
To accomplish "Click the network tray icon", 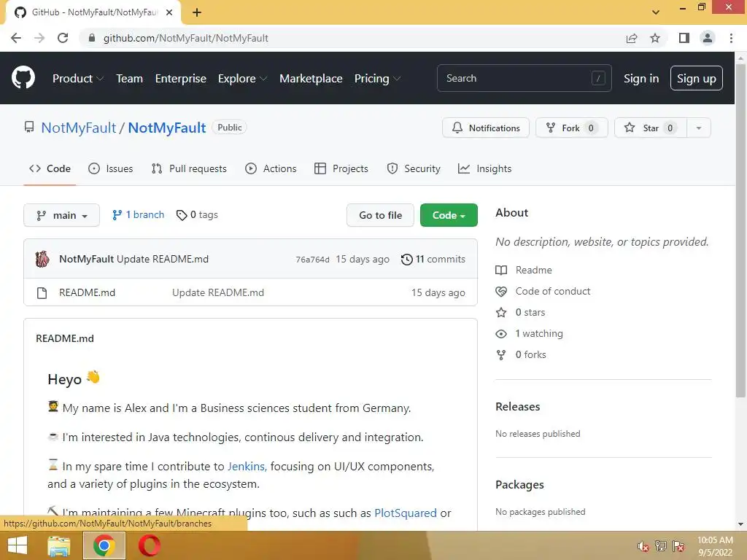I will pos(661,546).
